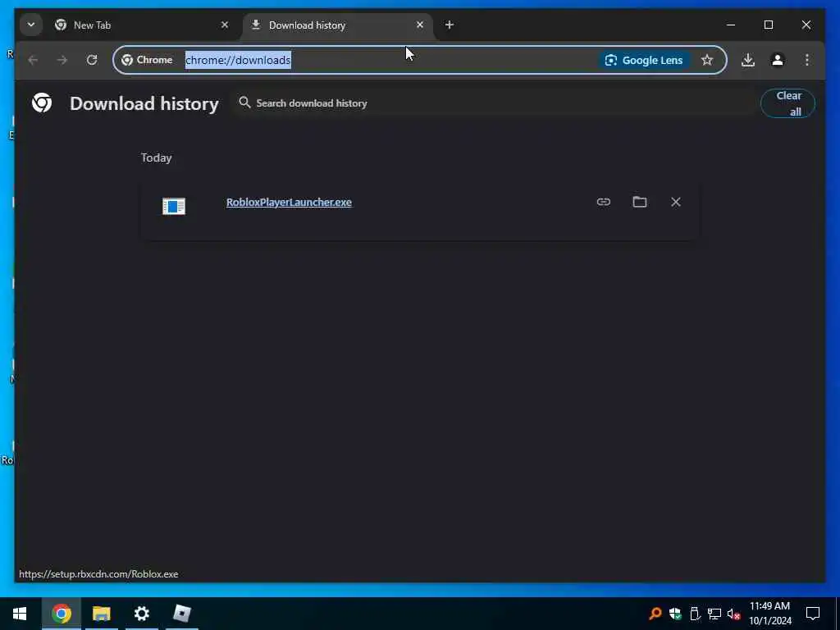This screenshot has height=630, width=840.
Task: Click the muted volume tray icon
Action: point(733,614)
